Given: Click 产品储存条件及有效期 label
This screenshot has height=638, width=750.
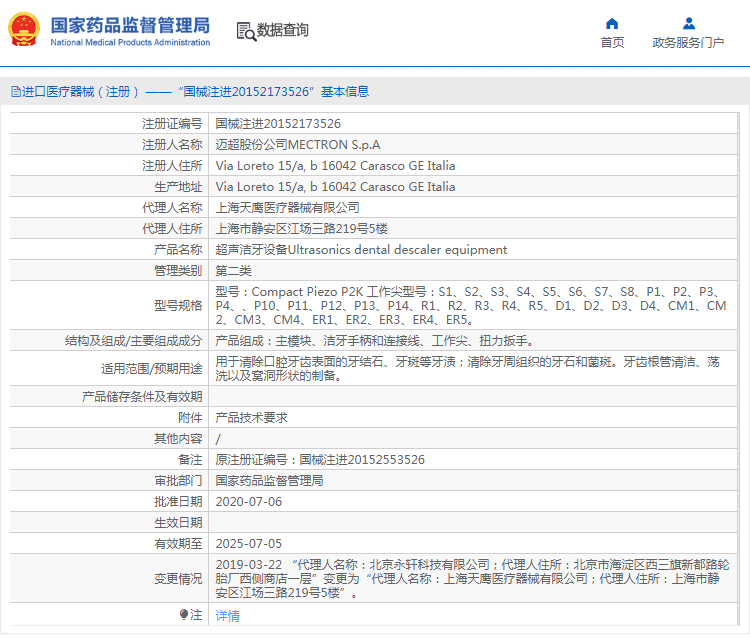Looking at the screenshot, I should 142,397.
